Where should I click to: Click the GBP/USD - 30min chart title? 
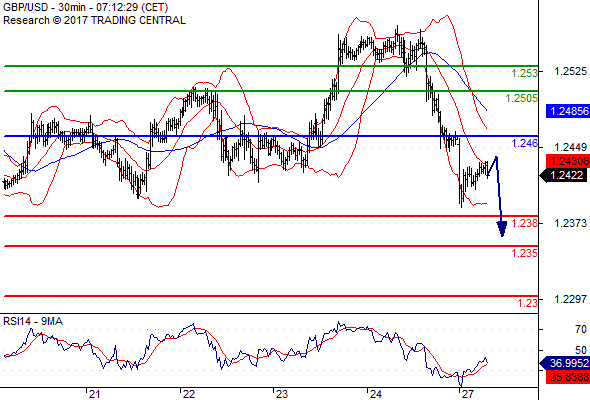[x=85, y=7]
